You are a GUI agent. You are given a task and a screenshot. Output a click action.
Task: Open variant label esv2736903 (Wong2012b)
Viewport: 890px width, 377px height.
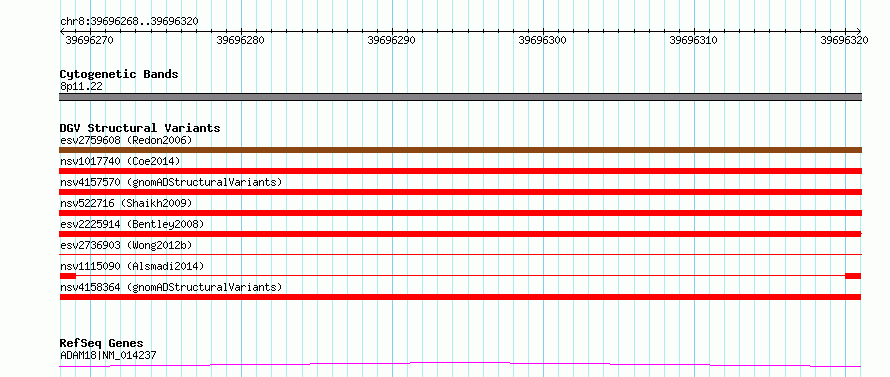click(126, 245)
